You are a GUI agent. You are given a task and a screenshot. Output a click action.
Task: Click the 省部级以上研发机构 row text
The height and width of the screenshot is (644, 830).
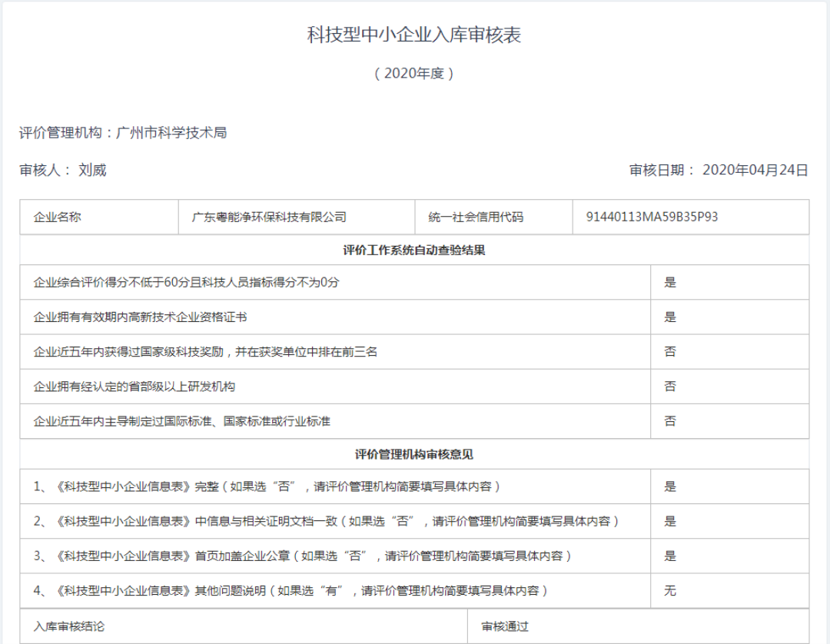click(x=134, y=386)
